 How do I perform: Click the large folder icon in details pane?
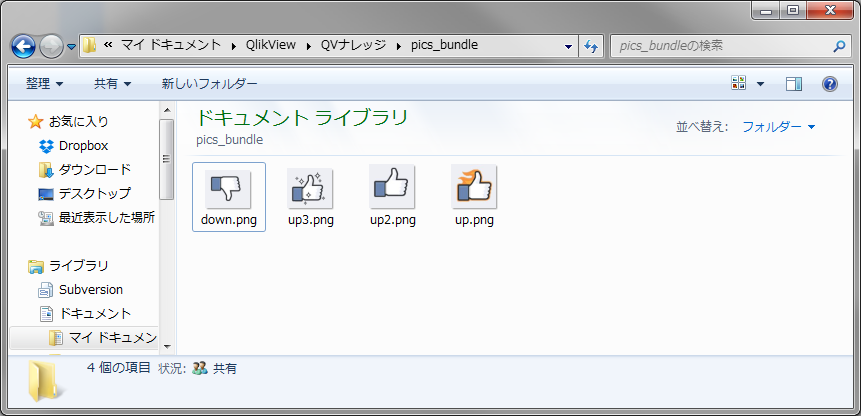tap(46, 381)
